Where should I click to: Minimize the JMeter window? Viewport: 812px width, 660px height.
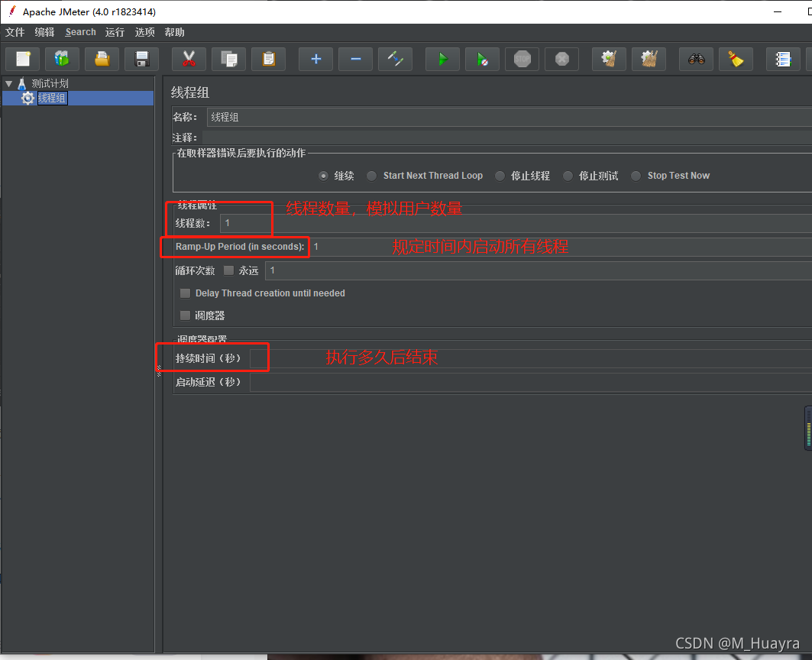coord(778,11)
